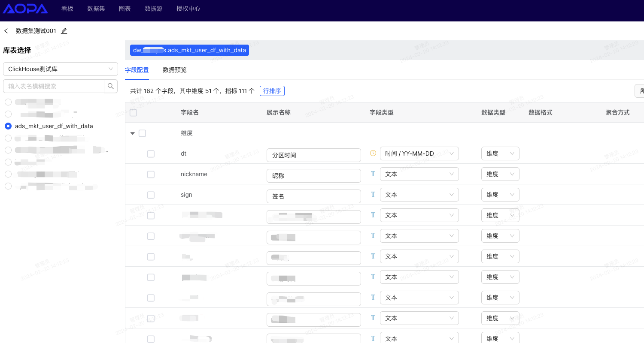Screen dimensions: 644x343
Task: Open the 时间 / YY-MM-DD field type dropdown
Action: pos(419,153)
